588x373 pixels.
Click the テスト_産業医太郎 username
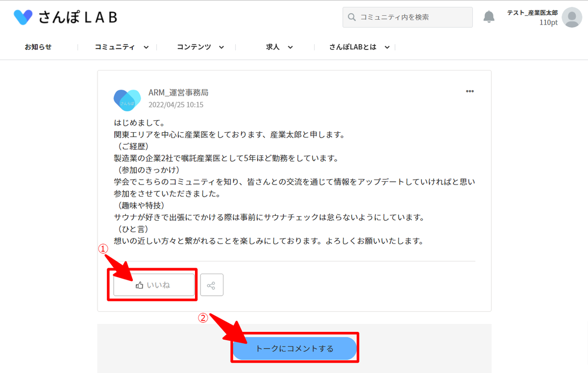click(532, 13)
